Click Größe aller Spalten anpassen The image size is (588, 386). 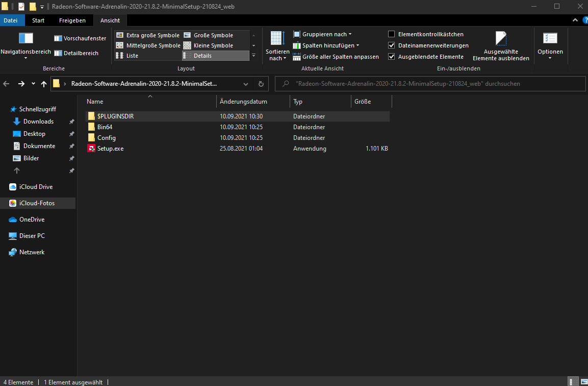[336, 57]
